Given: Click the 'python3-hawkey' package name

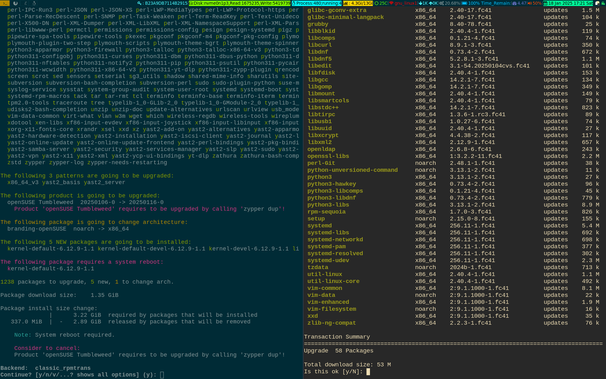Looking at the screenshot, I should (x=332, y=184).
